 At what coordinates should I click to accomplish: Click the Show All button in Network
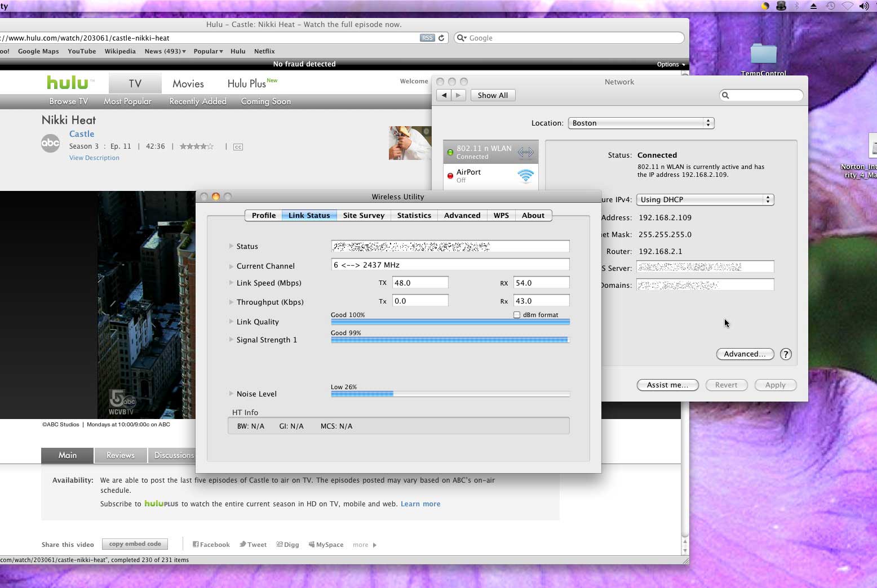[x=493, y=95]
